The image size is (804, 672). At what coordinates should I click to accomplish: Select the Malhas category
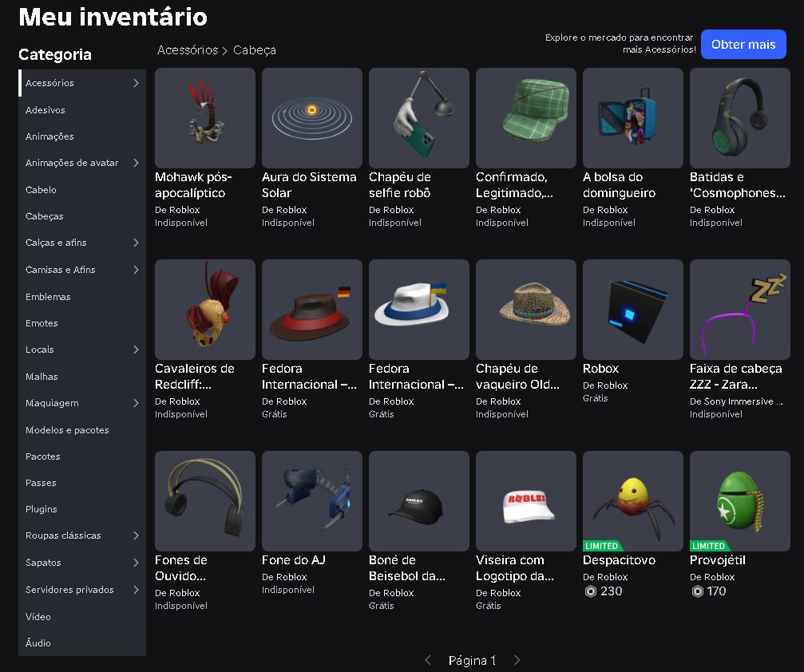pos(82,376)
